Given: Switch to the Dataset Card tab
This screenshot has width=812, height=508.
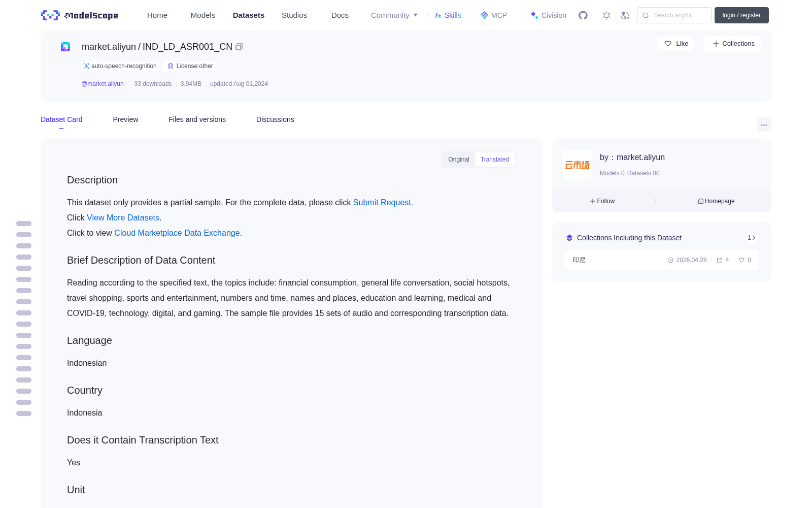Looking at the screenshot, I should click(x=61, y=119).
